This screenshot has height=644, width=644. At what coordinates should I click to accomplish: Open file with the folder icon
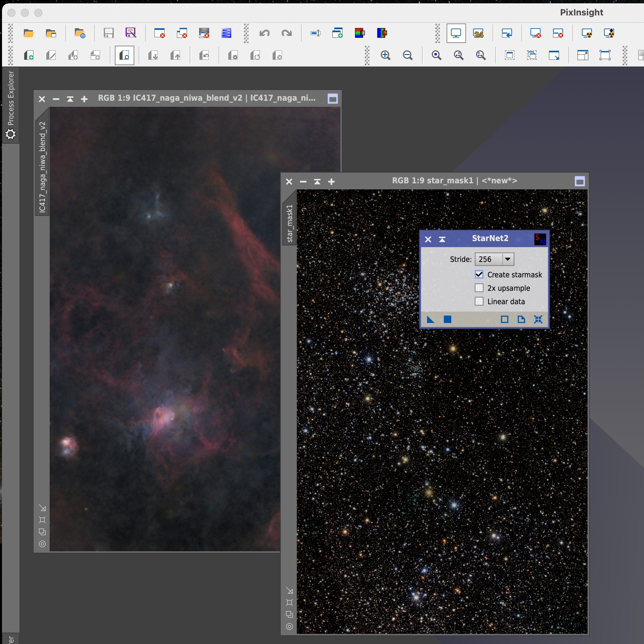(29, 33)
